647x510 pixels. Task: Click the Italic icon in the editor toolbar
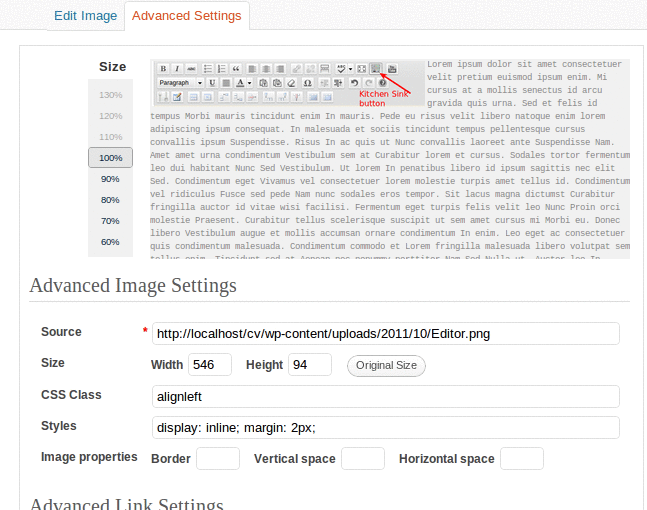click(x=176, y=68)
